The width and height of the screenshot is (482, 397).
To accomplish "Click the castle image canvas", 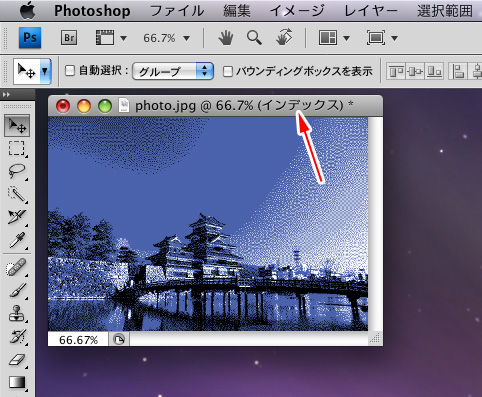I will (208, 224).
